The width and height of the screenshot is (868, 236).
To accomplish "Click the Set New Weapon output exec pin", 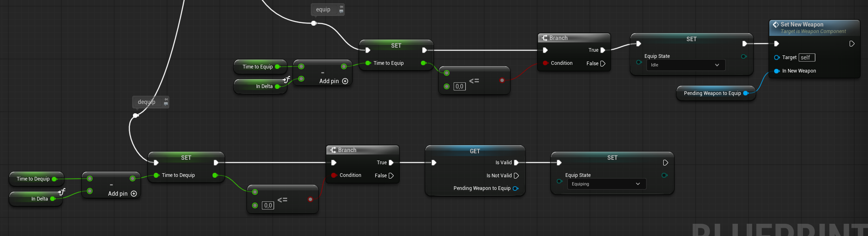I will point(852,44).
